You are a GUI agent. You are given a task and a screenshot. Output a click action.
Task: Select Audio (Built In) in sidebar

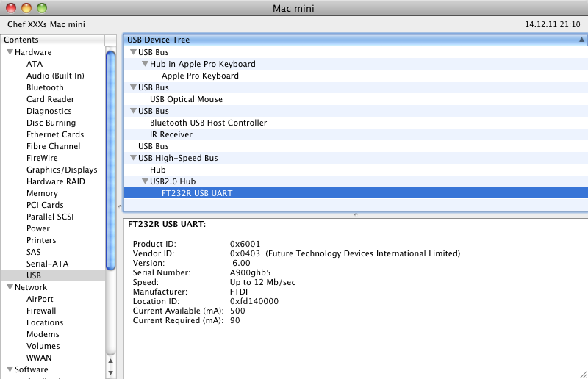click(x=55, y=76)
